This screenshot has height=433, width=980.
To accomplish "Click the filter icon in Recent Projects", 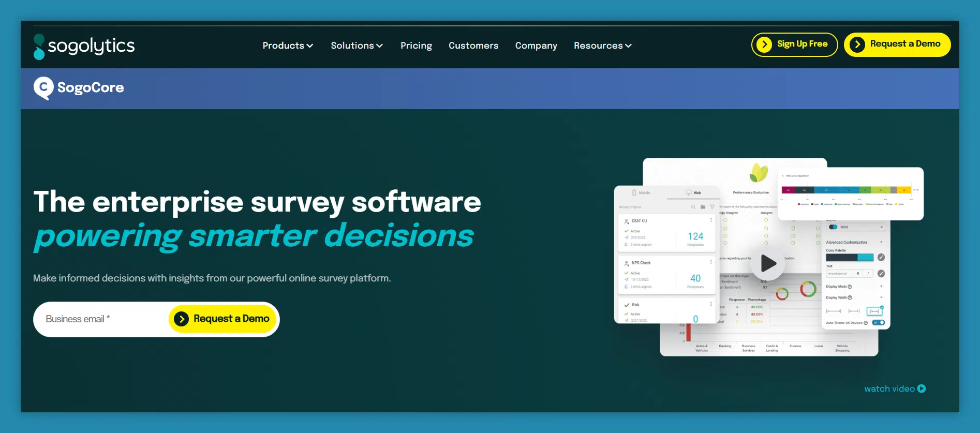I will pyautogui.click(x=712, y=207).
